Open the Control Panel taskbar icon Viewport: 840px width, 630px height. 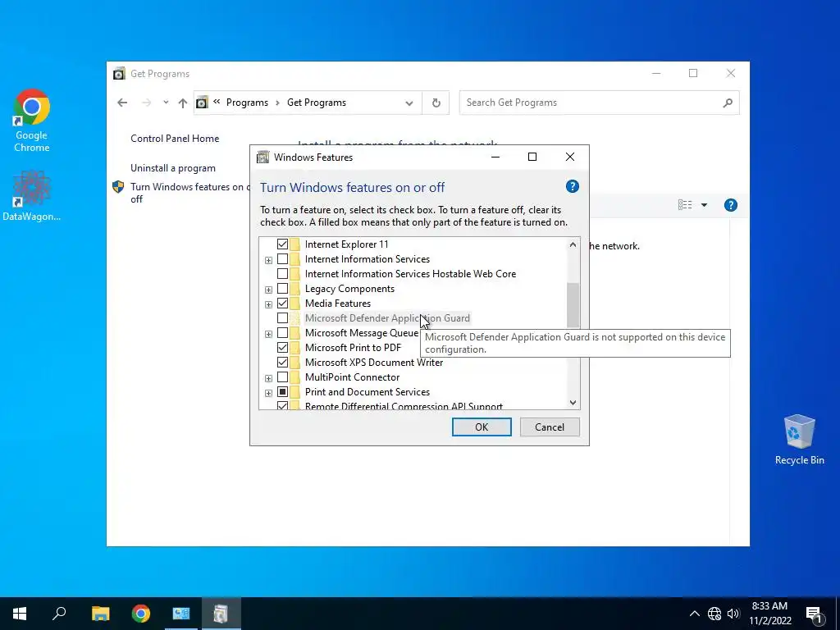pos(181,614)
